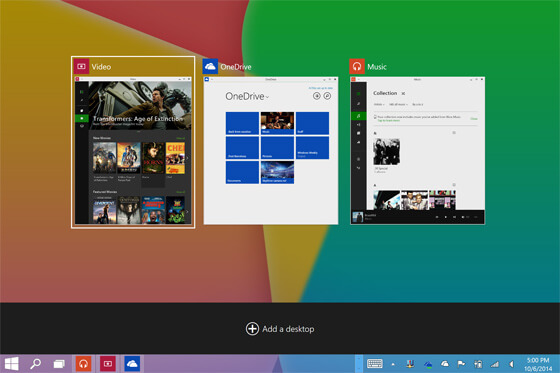Screen dimensions: 560x373
Task: Open the taskbar Search magnifier
Action: point(35,364)
